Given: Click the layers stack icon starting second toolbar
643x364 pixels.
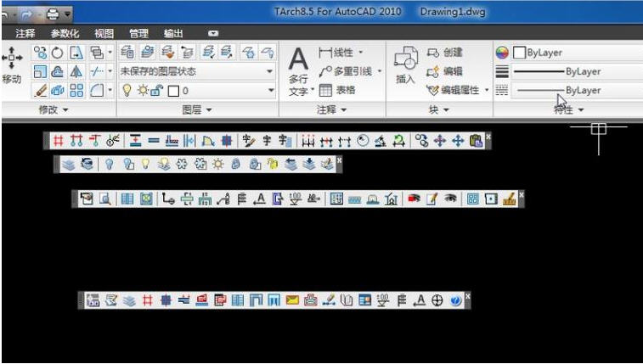Looking at the screenshot, I should click(x=69, y=165).
